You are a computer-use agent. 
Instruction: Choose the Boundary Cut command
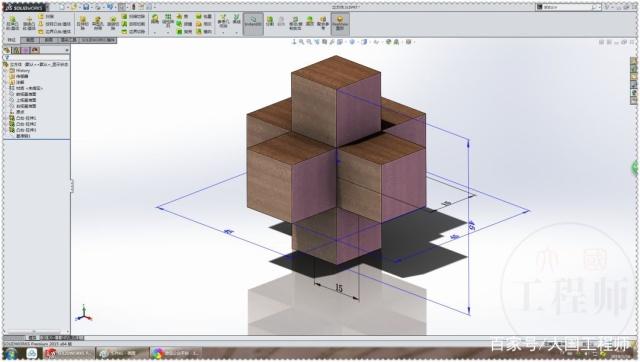[133, 31]
